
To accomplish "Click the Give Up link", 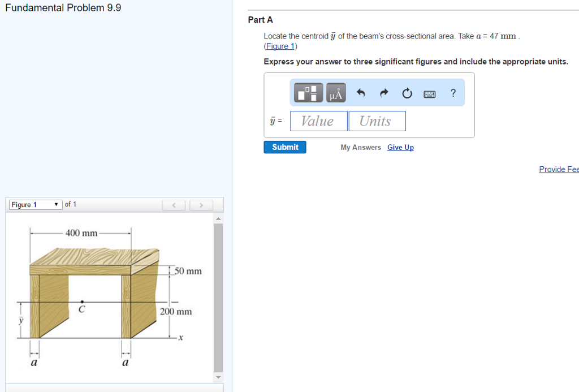I will (x=400, y=148).
